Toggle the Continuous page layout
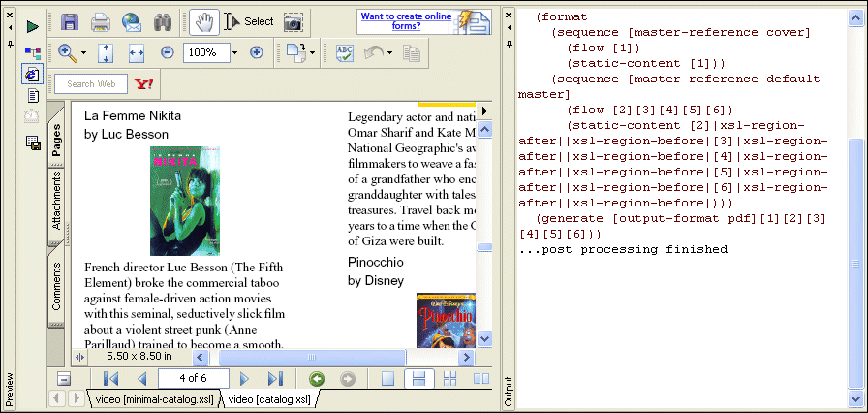Viewport: 868px width, 413px height. pos(419,379)
